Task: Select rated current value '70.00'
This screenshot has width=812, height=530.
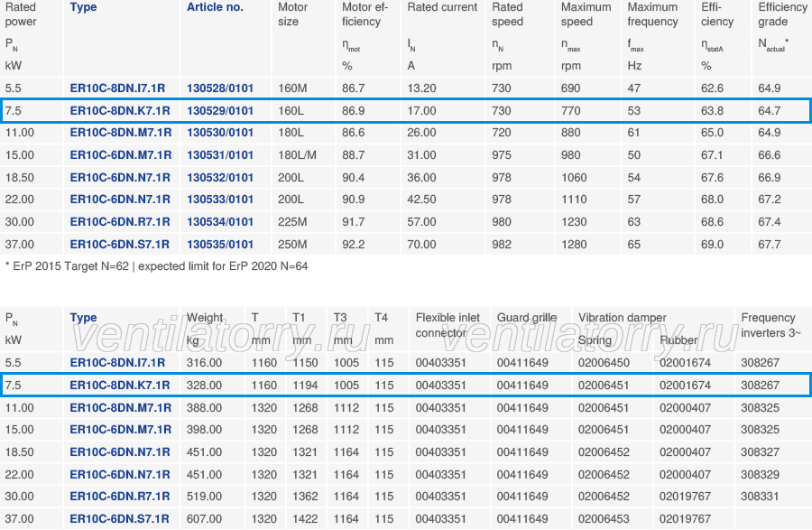Action: coord(421,244)
